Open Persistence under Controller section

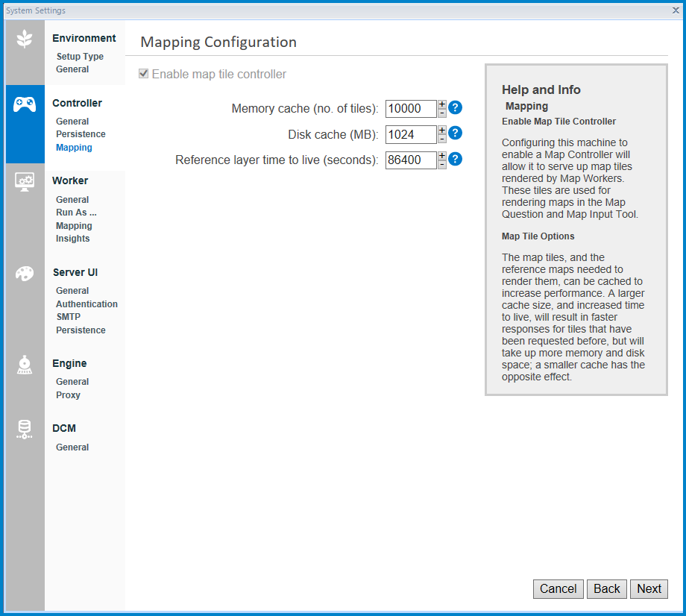[x=80, y=134]
